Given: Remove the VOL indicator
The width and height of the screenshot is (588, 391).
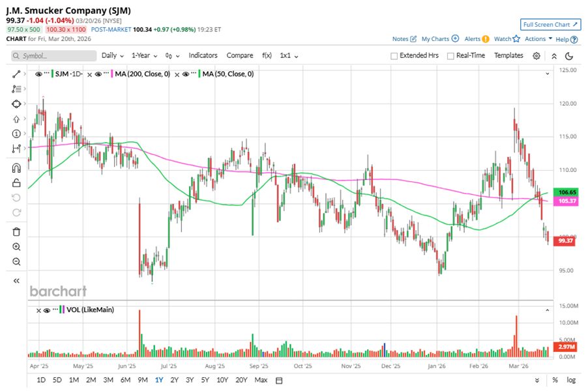Looking at the screenshot, I should point(38,310).
